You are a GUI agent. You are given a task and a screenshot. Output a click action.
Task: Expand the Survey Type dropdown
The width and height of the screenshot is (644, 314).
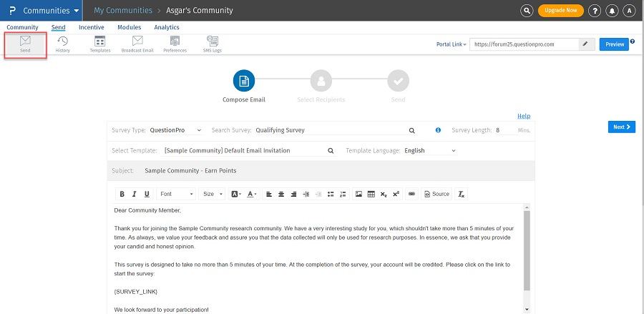click(x=175, y=131)
